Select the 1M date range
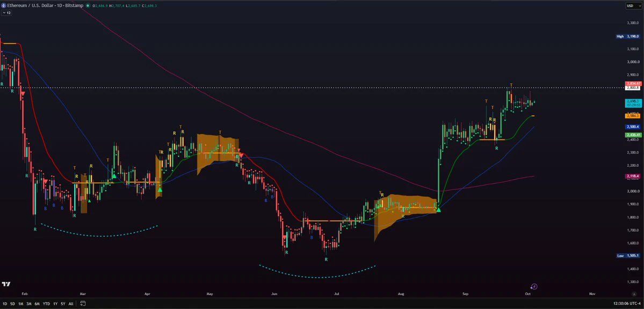 click(20, 304)
